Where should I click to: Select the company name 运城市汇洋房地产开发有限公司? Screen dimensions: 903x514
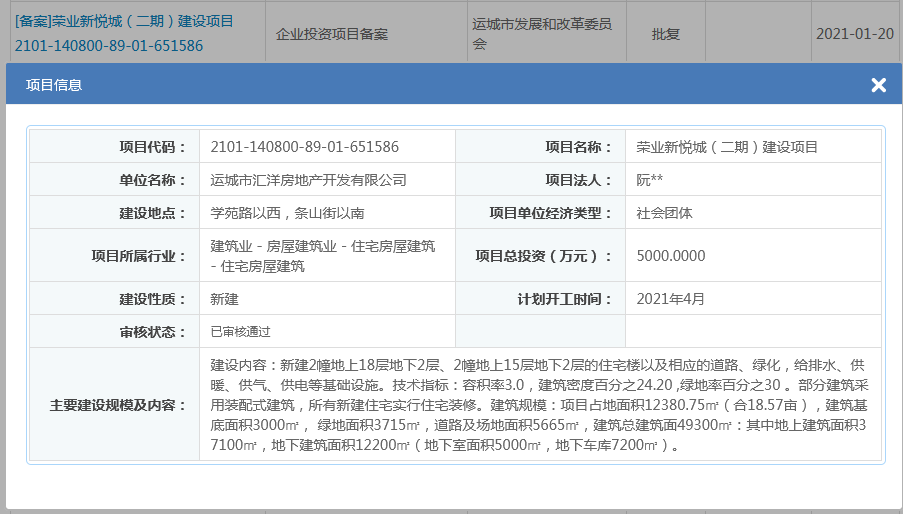[308, 180]
